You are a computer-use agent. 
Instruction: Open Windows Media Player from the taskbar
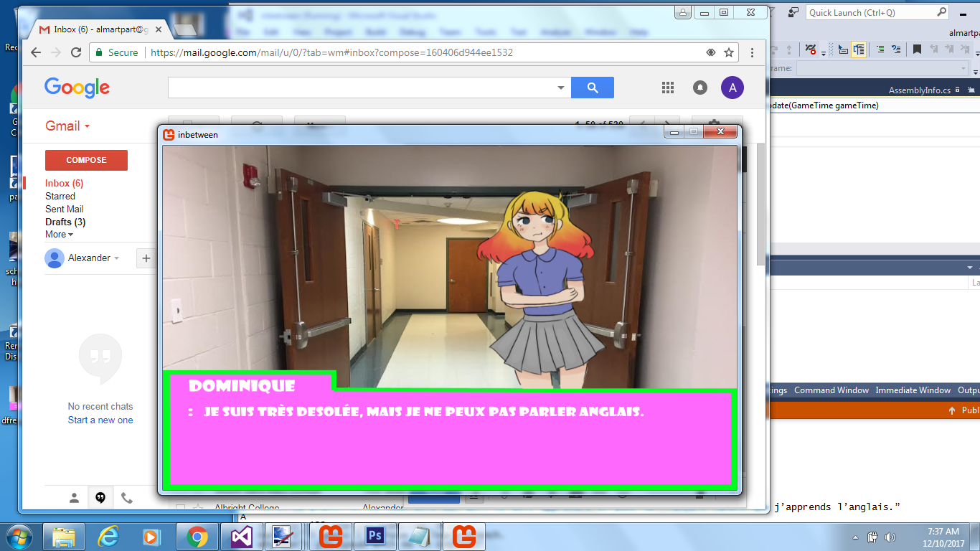tap(151, 537)
